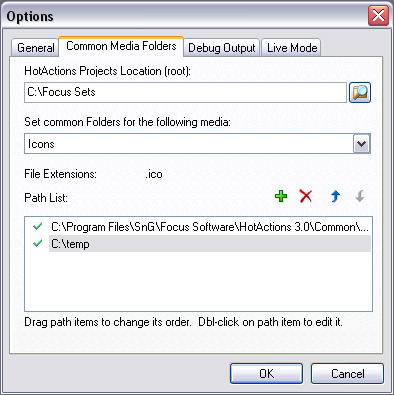Switch to the General tab
The width and height of the screenshot is (394, 395).
pyautogui.click(x=35, y=48)
